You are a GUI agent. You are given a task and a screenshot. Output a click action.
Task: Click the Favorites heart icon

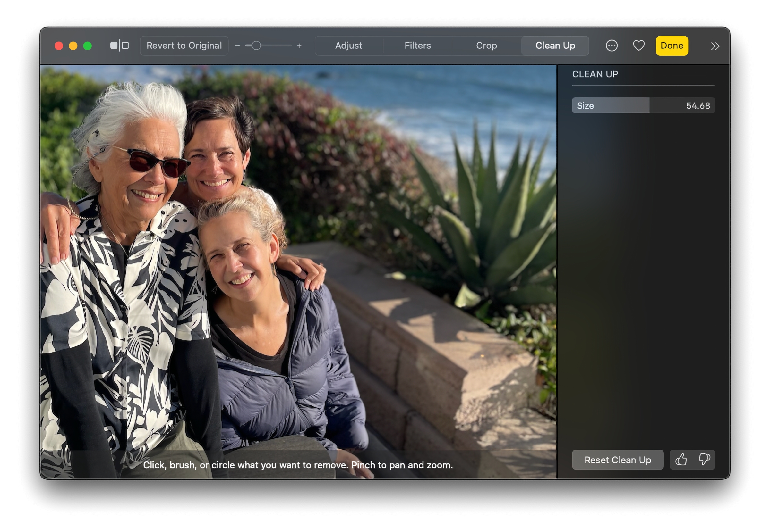639,46
